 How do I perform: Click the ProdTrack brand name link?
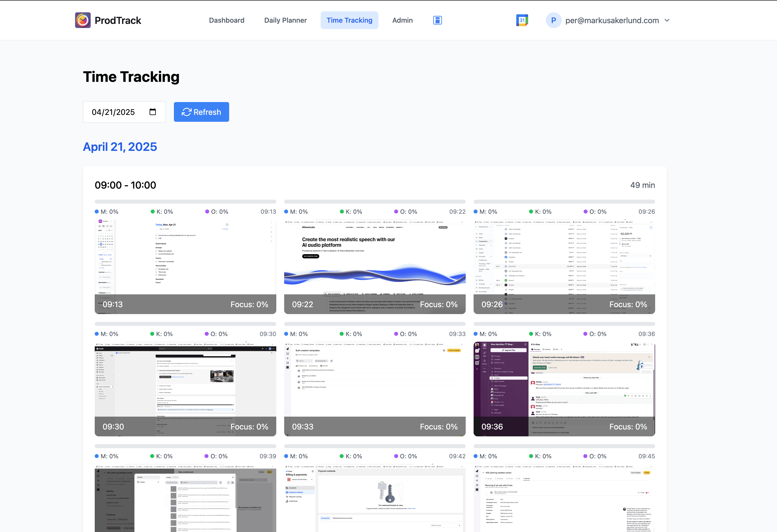pyautogui.click(x=118, y=20)
